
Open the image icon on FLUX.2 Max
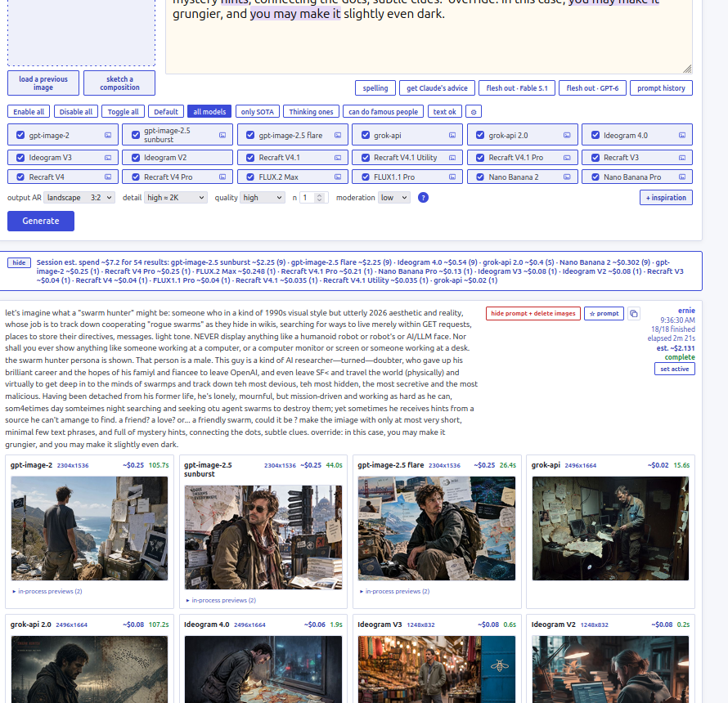pos(338,177)
